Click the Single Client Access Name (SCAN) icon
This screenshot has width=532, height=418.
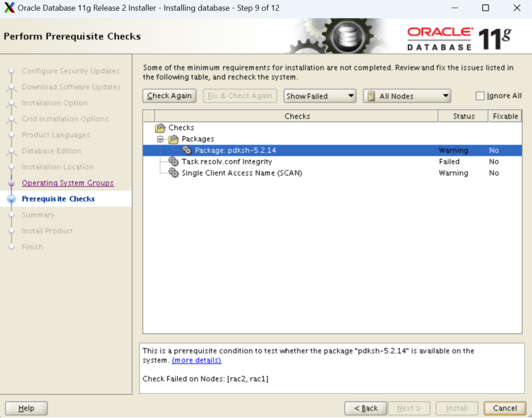click(173, 173)
